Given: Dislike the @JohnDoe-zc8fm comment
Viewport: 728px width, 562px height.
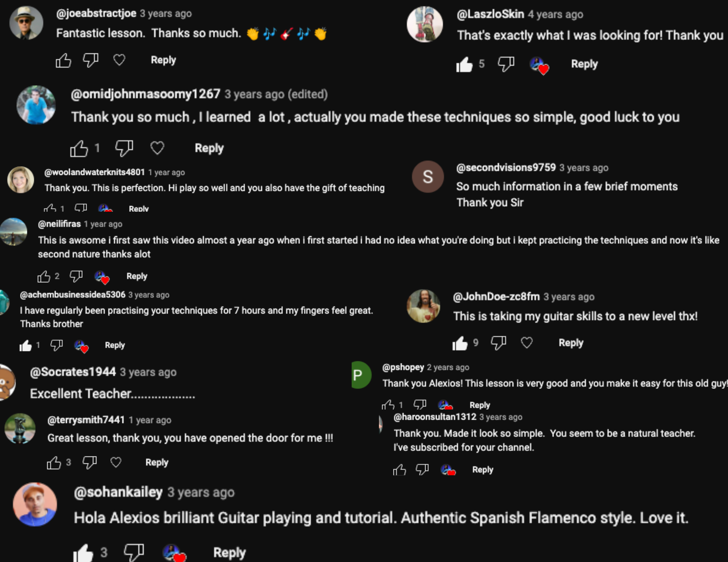Looking at the screenshot, I should (x=498, y=343).
